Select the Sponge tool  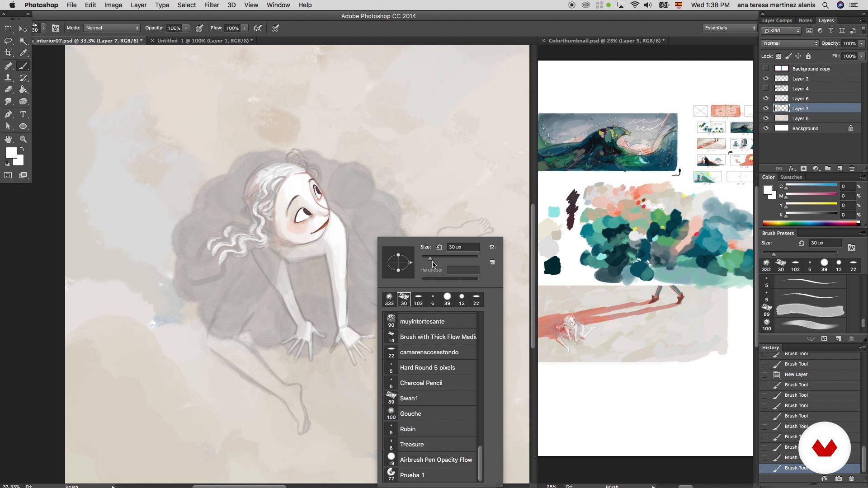coord(23,101)
